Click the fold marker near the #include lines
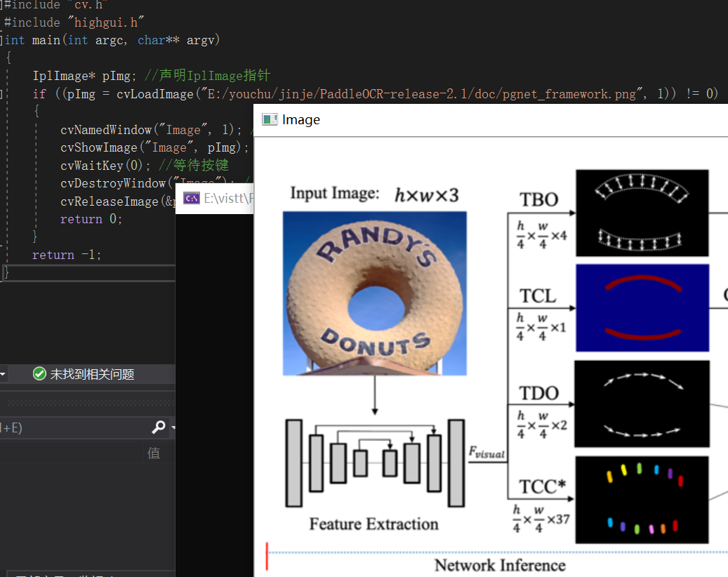This screenshot has height=577, width=728. (2, 6)
